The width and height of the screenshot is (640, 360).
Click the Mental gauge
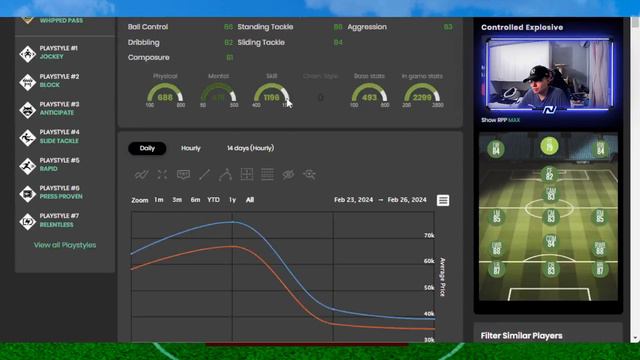point(218,92)
